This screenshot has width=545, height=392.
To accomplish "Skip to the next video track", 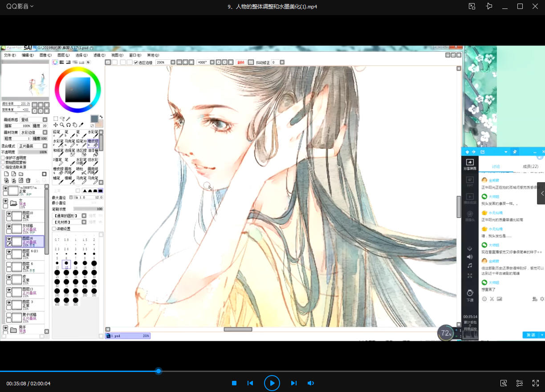I will point(293,383).
